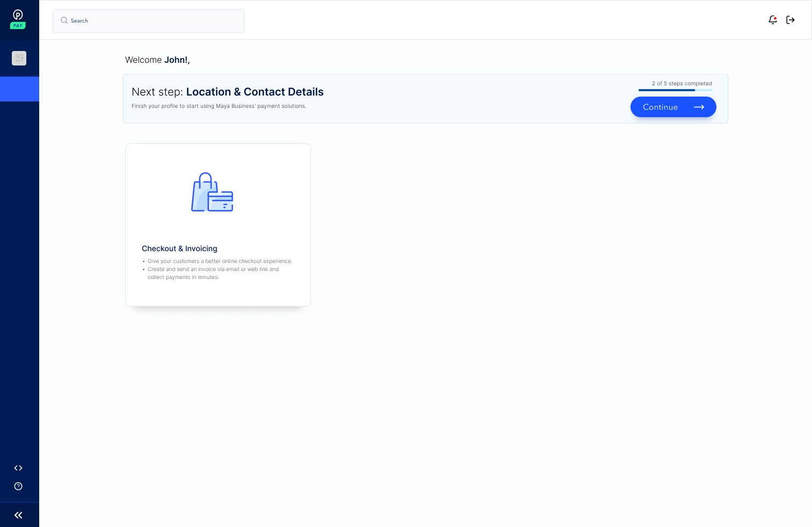This screenshot has width=812, height=527.
Task: Click the arrow inside Continue button
Action: click(699, 107)
